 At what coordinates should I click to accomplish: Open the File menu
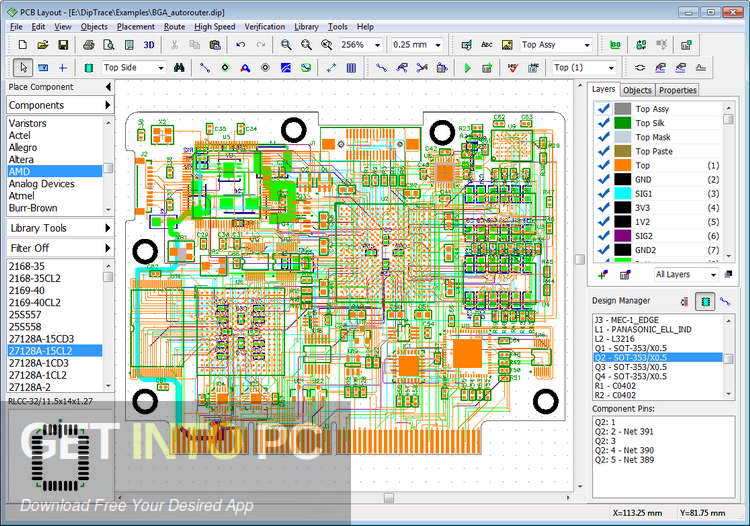[x=16, y=27]
